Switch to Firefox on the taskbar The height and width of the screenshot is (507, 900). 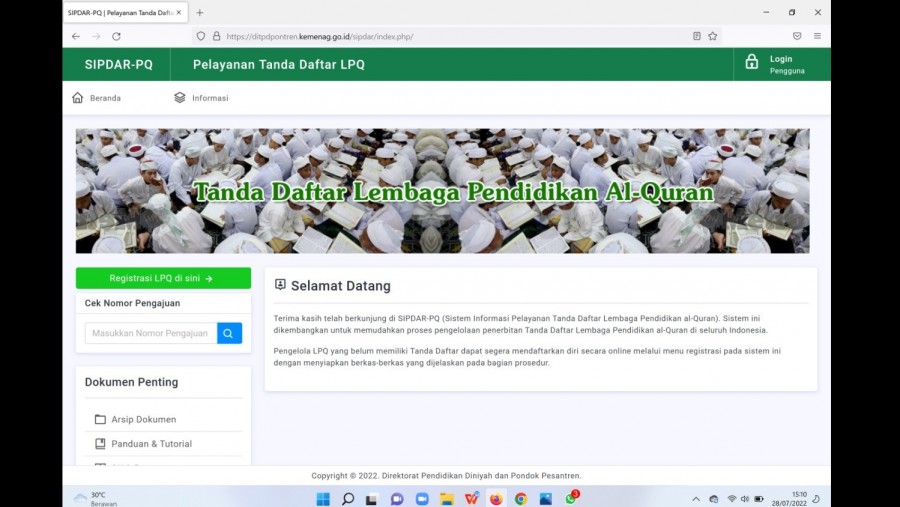click(496, 499)
